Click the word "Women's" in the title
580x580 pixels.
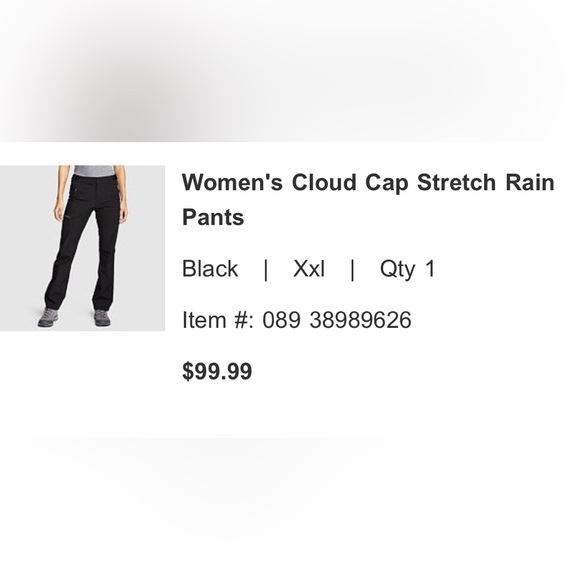point(232,182)
